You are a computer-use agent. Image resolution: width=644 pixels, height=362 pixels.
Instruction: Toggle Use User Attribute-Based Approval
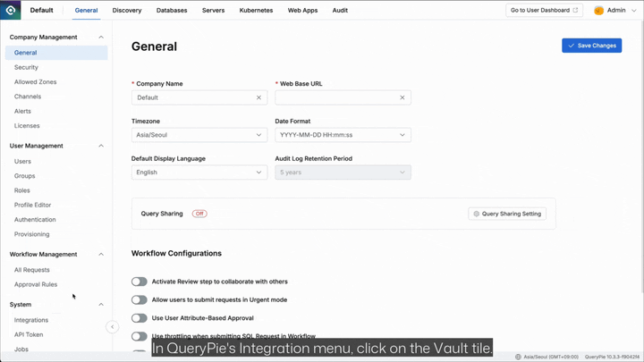(140, 318)
